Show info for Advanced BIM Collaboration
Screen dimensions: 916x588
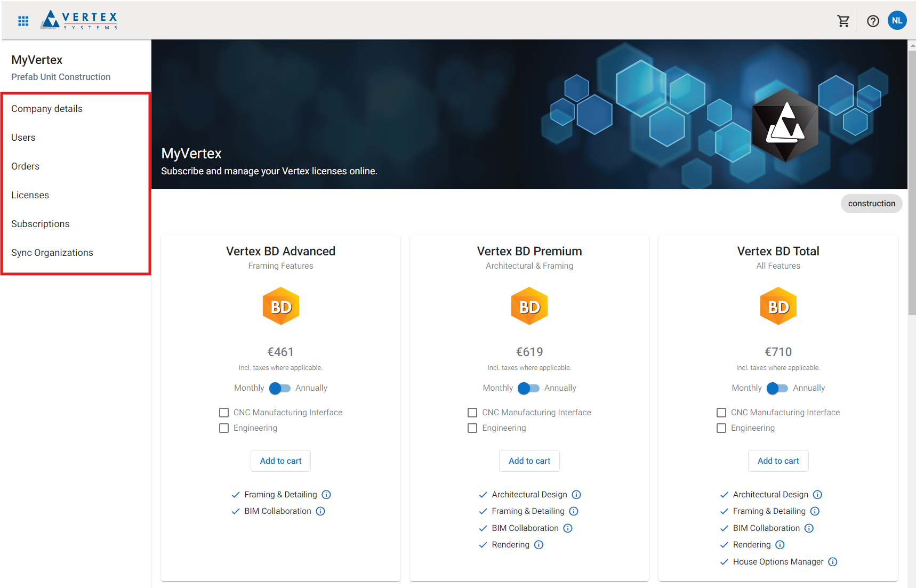tap(320, 511)
